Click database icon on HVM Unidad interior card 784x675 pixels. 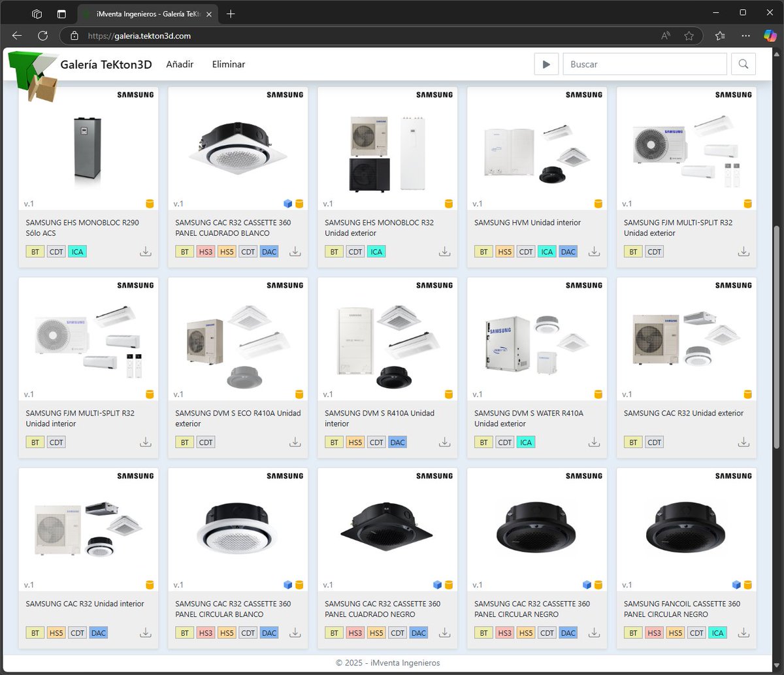click(598, 204)
